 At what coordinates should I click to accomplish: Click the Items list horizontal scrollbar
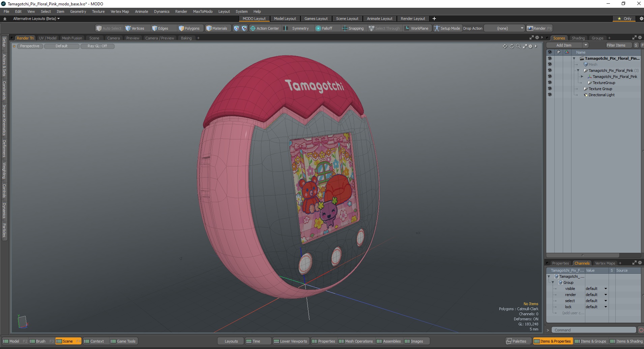click(583, 255)
